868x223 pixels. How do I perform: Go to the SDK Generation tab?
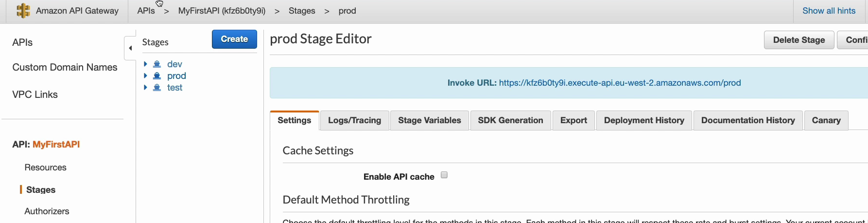coord(511,120)
